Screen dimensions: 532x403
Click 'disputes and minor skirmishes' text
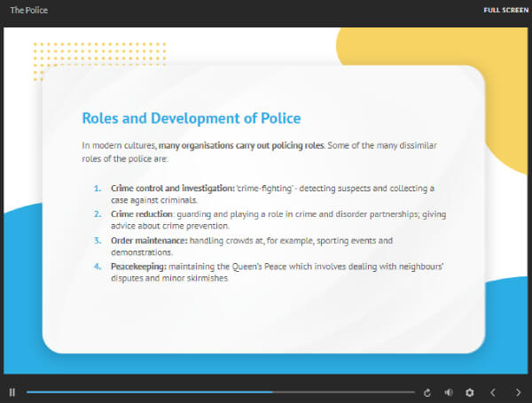tap(169, 278)
